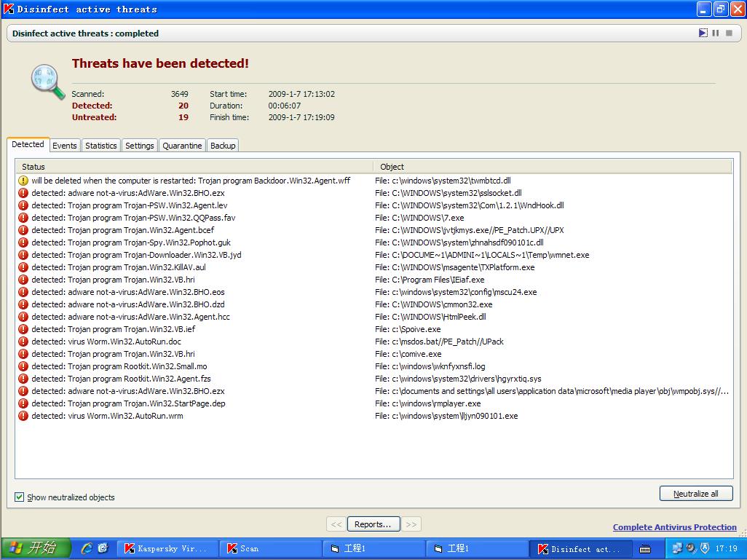
Task: Open the Events tab
Action: (64, 146)
